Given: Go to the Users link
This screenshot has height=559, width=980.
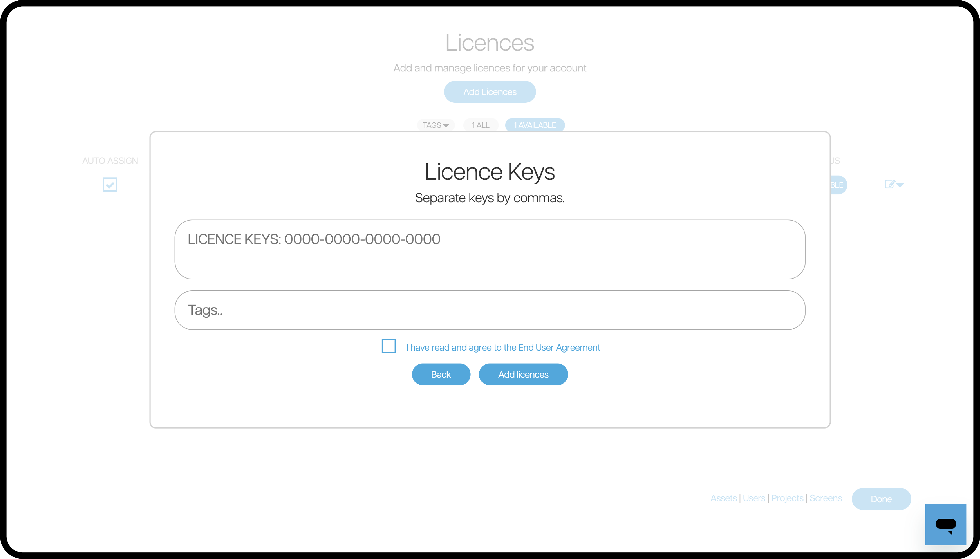Looking at the screenshot, I should coord(754,498).
